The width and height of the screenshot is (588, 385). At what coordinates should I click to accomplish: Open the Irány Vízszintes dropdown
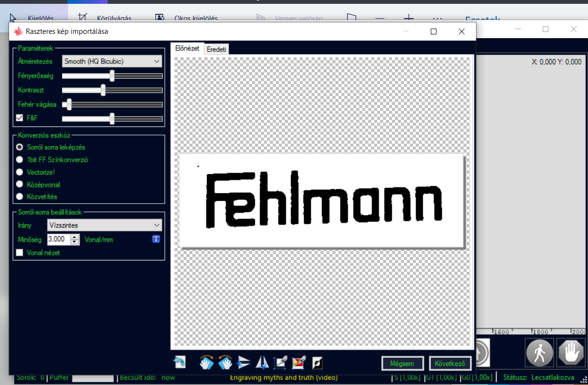pos(104,225)
